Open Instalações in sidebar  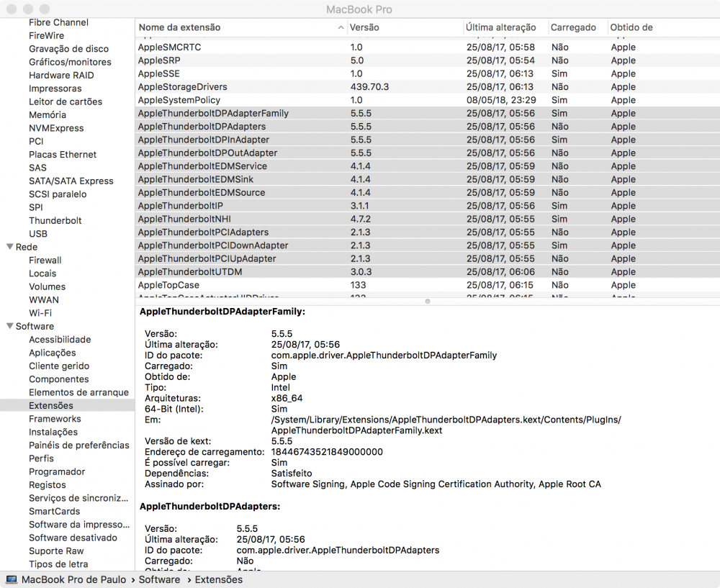(53, 433)
